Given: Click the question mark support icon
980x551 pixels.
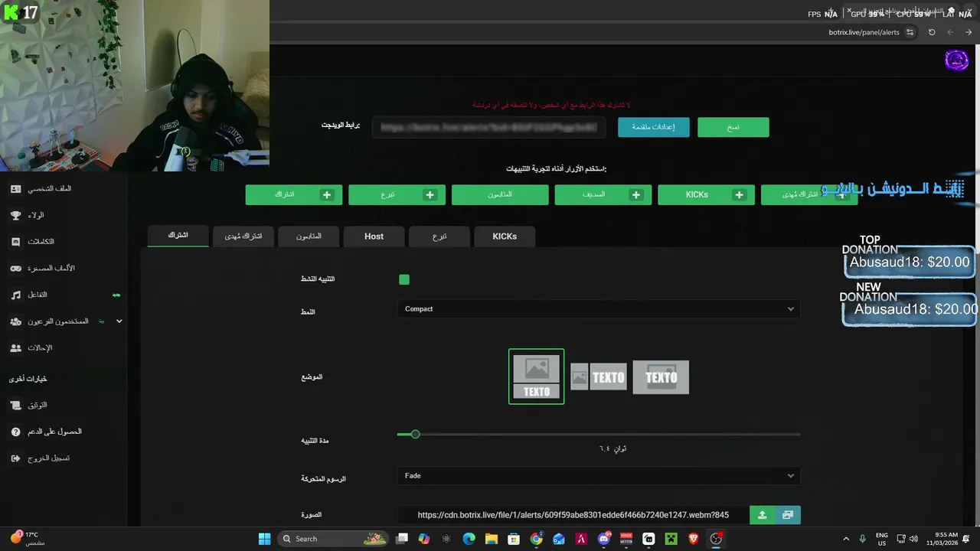Looking at the screenshot, I should [15, 432].
